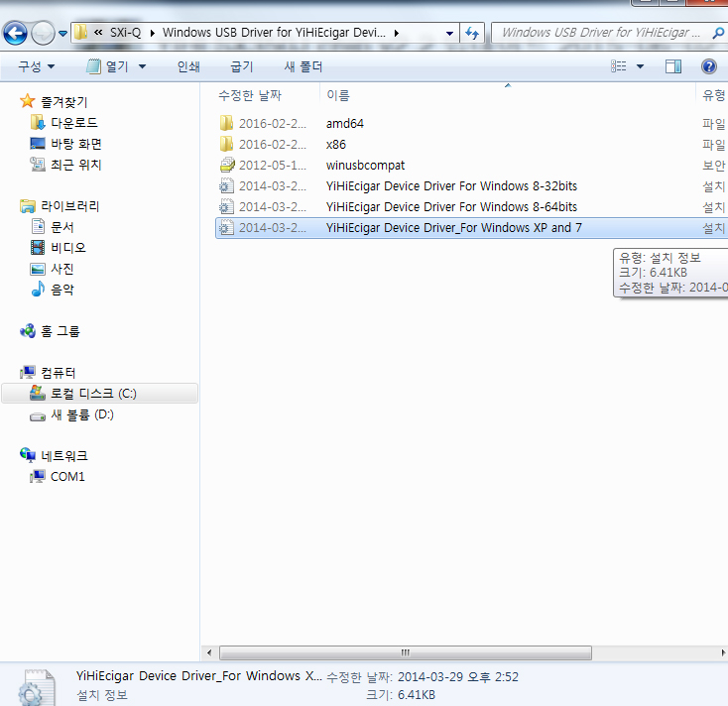The image size is (728, 706).
Task: Go back with the blue Back arrow
Action: (x=15, y=33)
